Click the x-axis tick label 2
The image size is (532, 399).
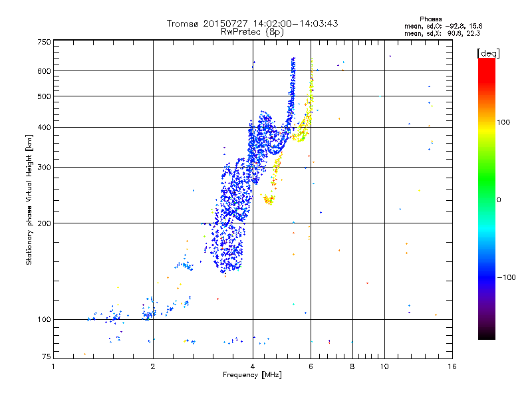tap(153, 366)
